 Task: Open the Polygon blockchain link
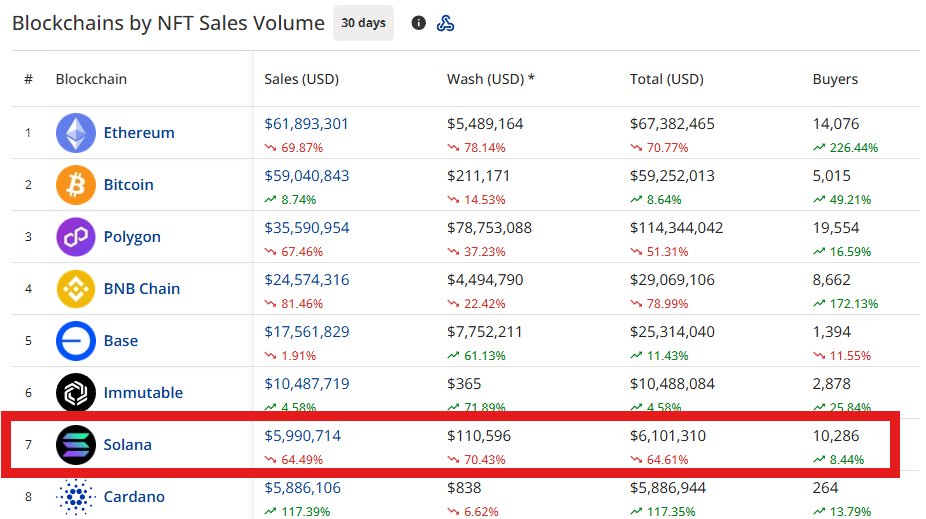tap(132, 237)
